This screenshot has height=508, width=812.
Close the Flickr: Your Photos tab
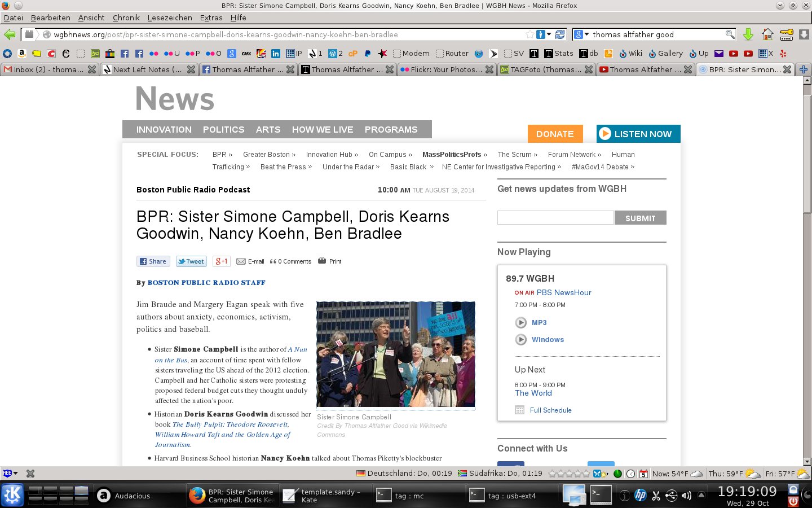click(x=489, y=69)
